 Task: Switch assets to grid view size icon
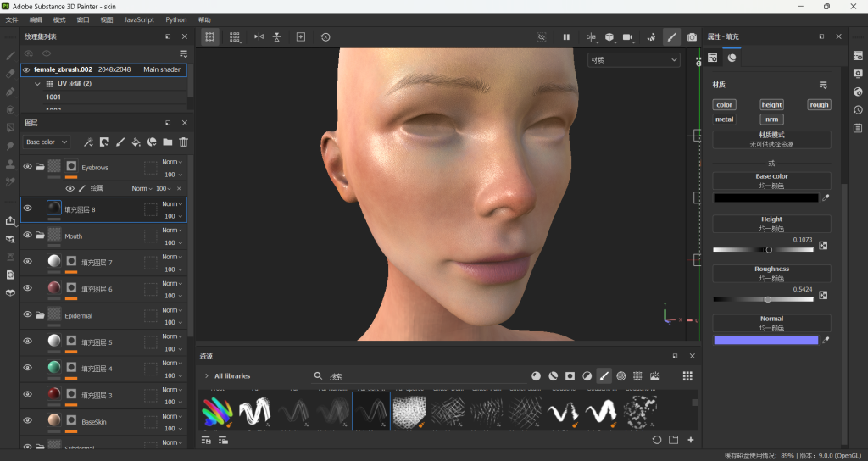coord(687,375)
